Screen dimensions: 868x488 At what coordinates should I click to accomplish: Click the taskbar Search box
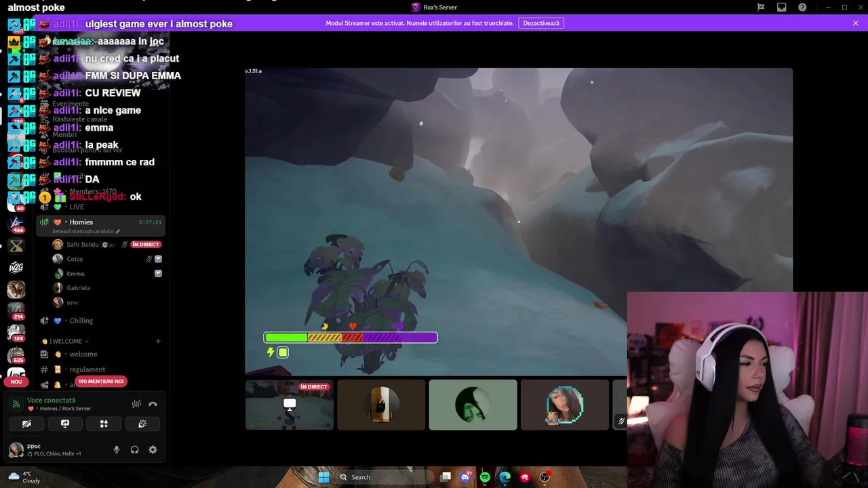pos(384,477)
